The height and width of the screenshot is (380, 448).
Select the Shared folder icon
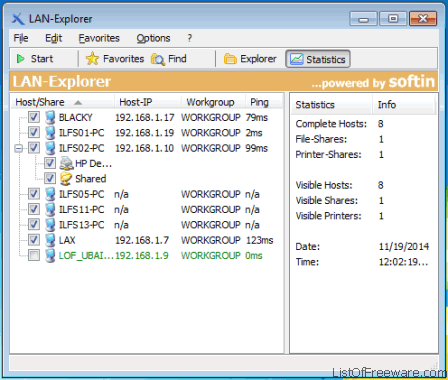[66, 179]
